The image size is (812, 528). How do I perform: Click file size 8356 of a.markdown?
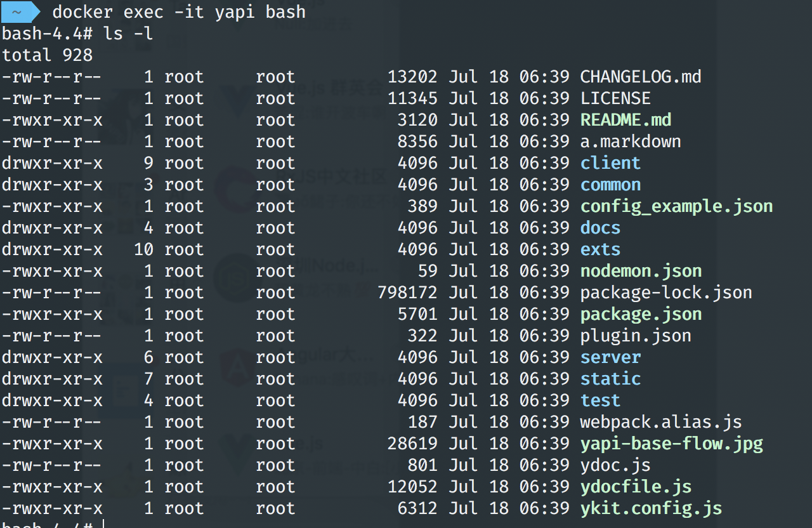pos(417,142)
